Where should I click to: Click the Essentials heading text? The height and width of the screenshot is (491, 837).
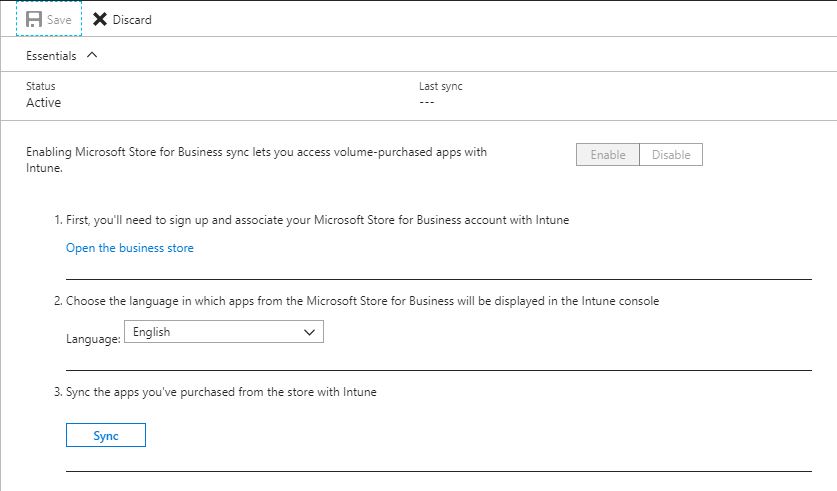click(x=51, y=56)
